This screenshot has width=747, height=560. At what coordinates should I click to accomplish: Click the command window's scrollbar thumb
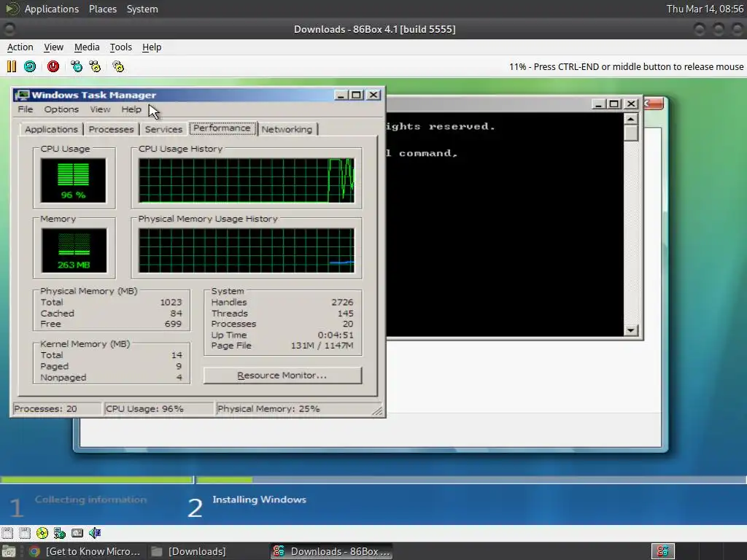631,133
